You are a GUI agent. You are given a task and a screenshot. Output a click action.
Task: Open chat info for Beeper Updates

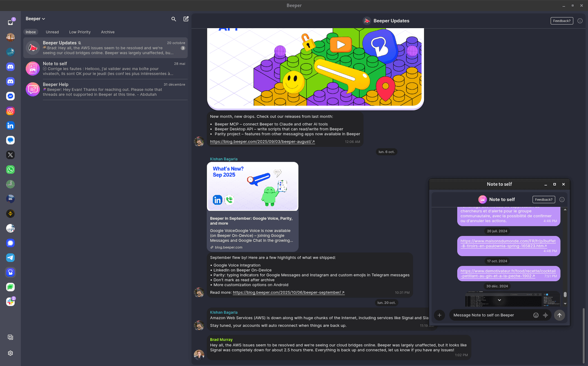pyautogui.click(x=580, y=20)
